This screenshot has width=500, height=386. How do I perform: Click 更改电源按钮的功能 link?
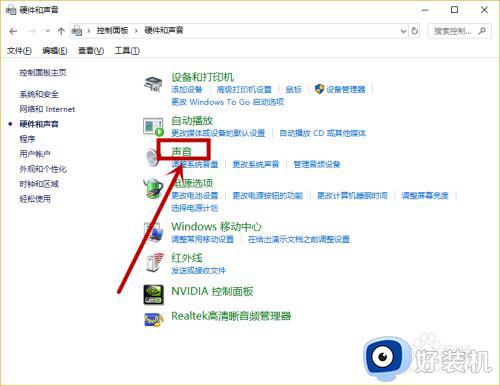(268, 195)
